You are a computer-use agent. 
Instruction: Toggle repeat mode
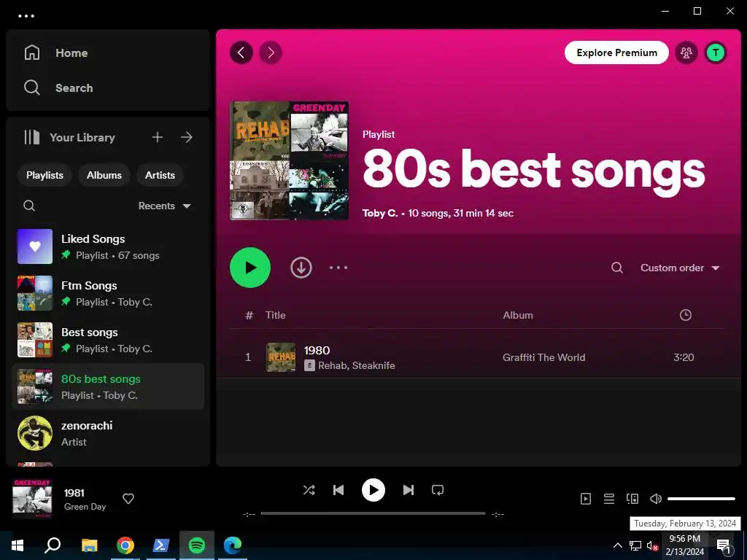(x=438, y=490)
